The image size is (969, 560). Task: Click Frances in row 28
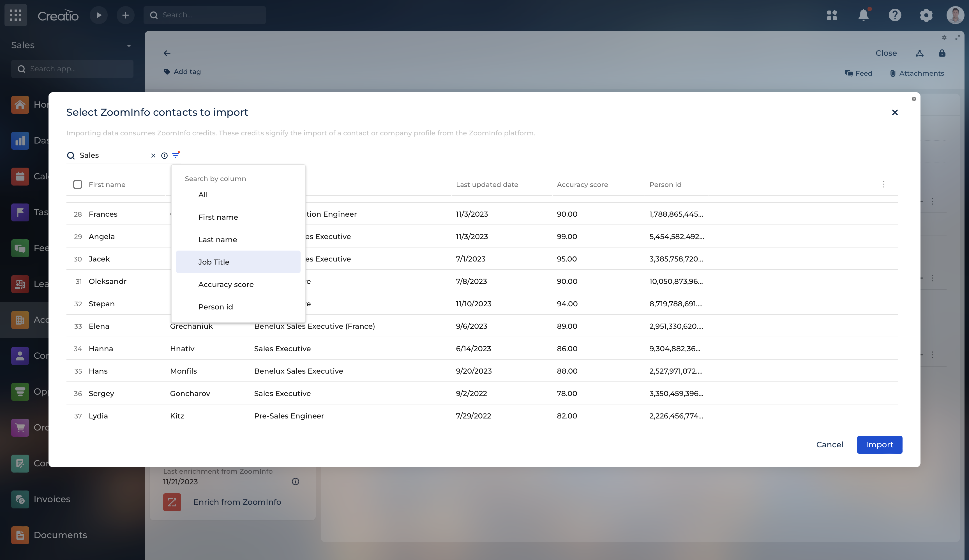103,214
